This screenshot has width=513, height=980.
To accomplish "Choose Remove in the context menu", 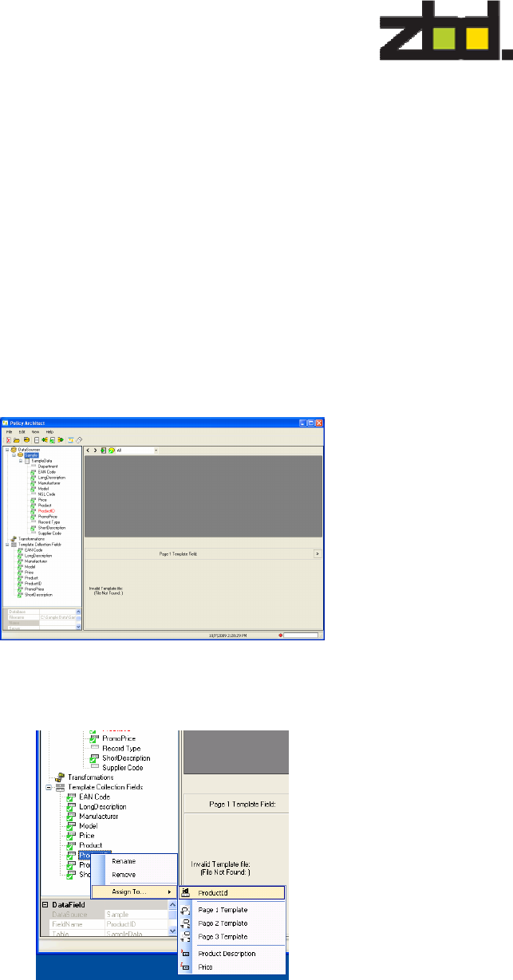I will click(124, 875).
